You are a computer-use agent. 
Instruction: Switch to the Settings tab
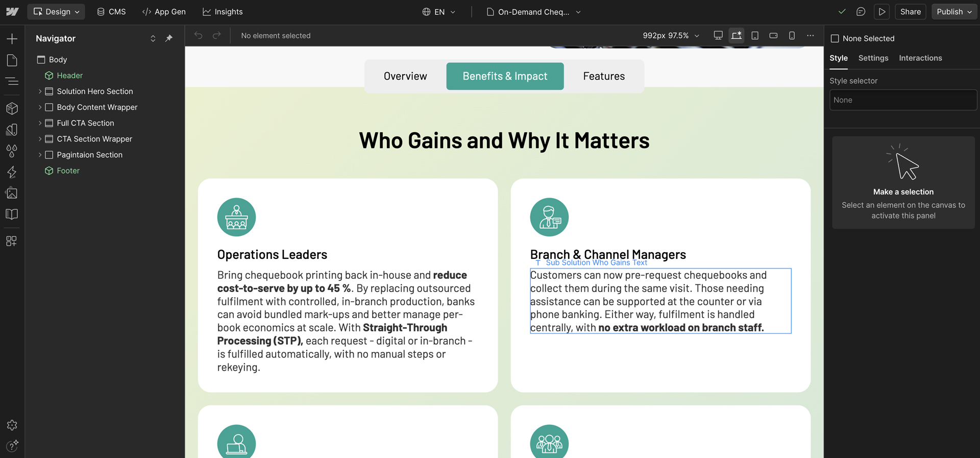[x=873, y=58]
